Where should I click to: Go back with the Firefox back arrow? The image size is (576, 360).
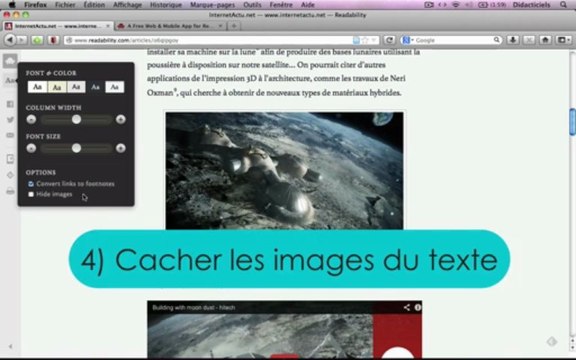tap(10, 40)
